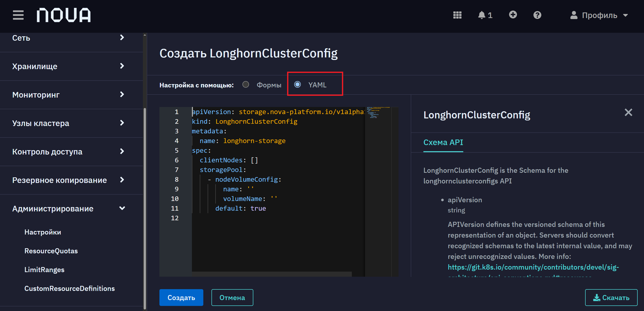This screenshot has height=311, width=644.
Task: Open Настройки under Администрирование
Action: click(43, 232)
